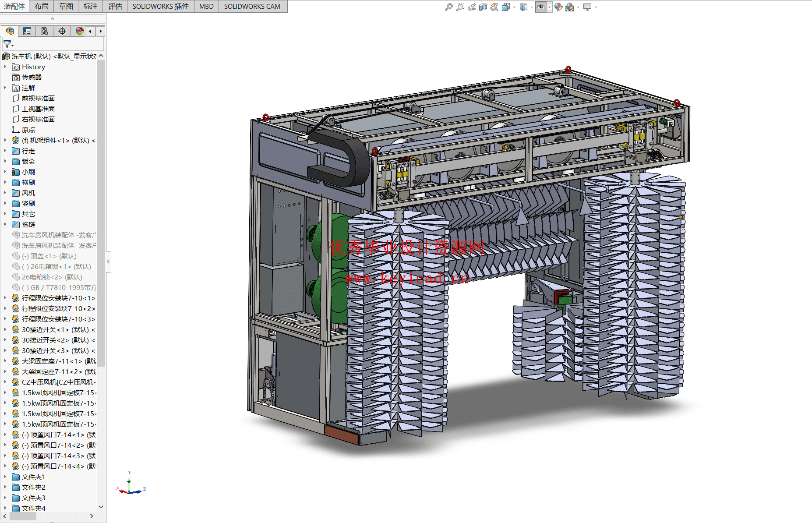Open the MBD tab
812x523 pixels.
[206, 6]
